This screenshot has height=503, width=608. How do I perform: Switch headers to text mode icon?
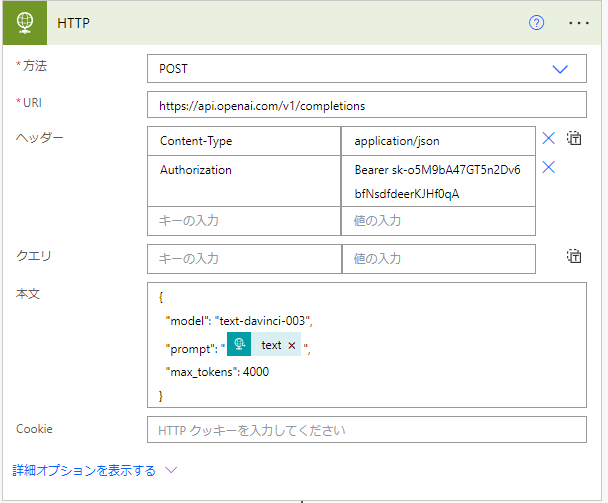point(574,138)
